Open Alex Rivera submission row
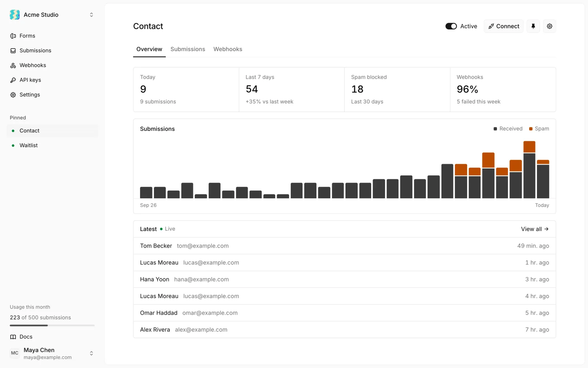This screenshot has width=588, height=368. [x=344, y=330]
